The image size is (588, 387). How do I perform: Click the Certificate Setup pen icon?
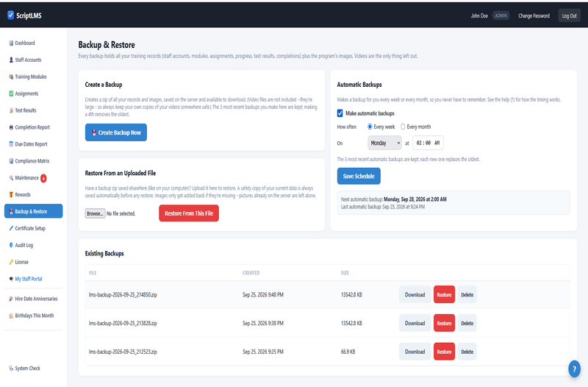[11, 228]
